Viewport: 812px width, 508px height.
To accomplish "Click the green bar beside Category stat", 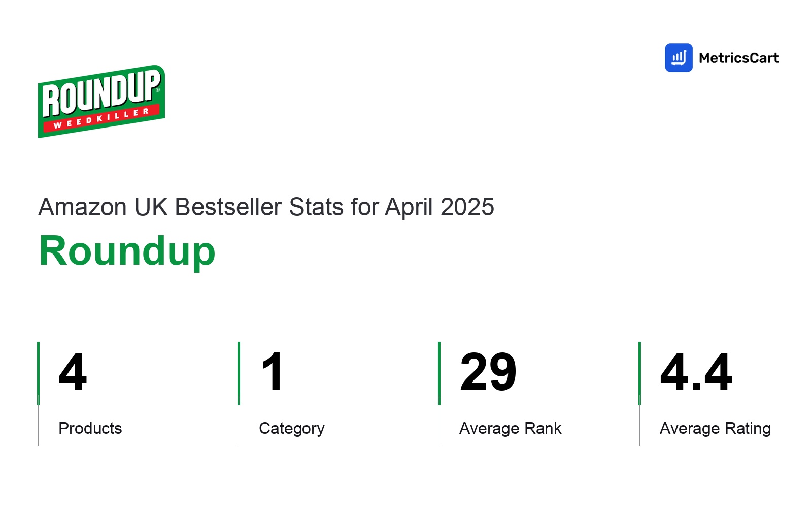I will click(239, 373).
